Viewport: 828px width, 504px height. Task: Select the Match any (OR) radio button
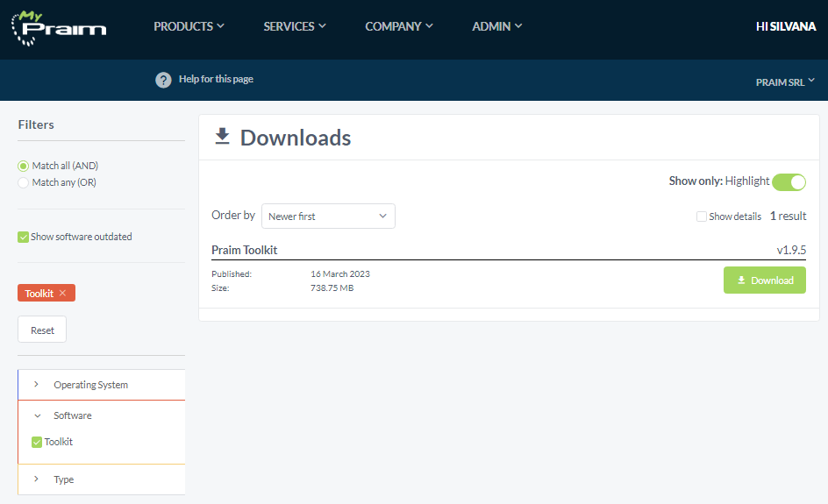[23, 182]
